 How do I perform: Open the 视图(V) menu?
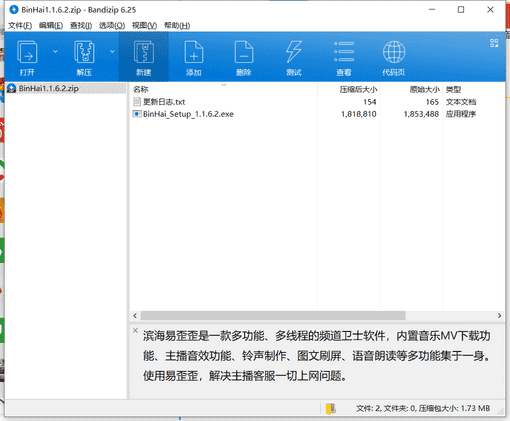[x=144, y=26]
